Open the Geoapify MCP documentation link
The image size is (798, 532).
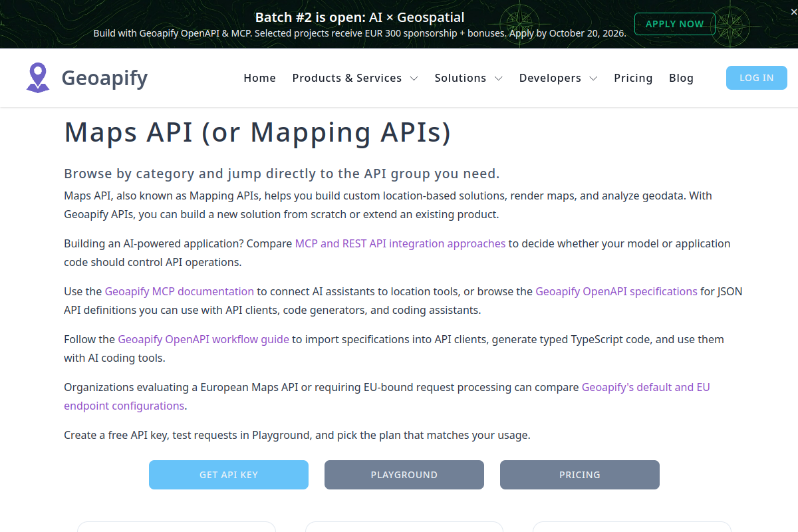(180, 291)
